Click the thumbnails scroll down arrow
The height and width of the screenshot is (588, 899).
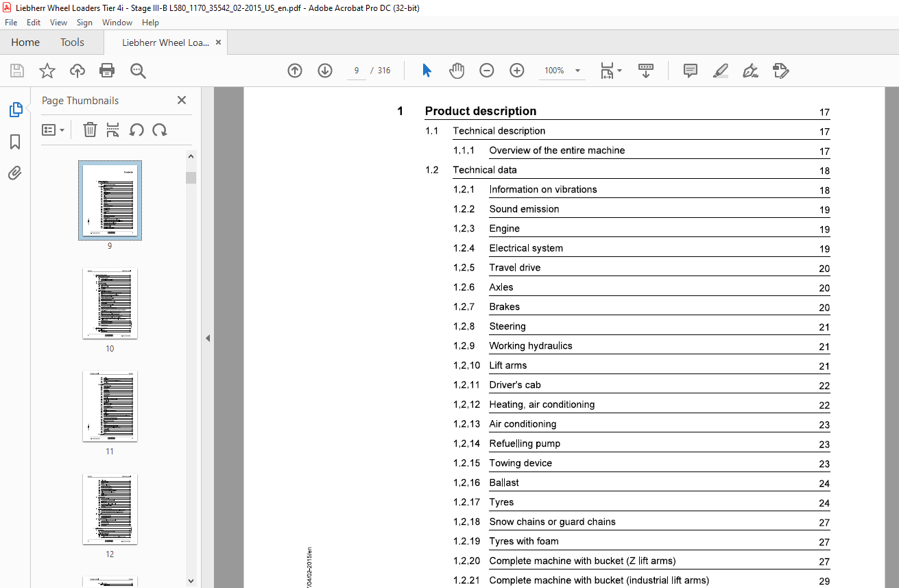(191, 580)
